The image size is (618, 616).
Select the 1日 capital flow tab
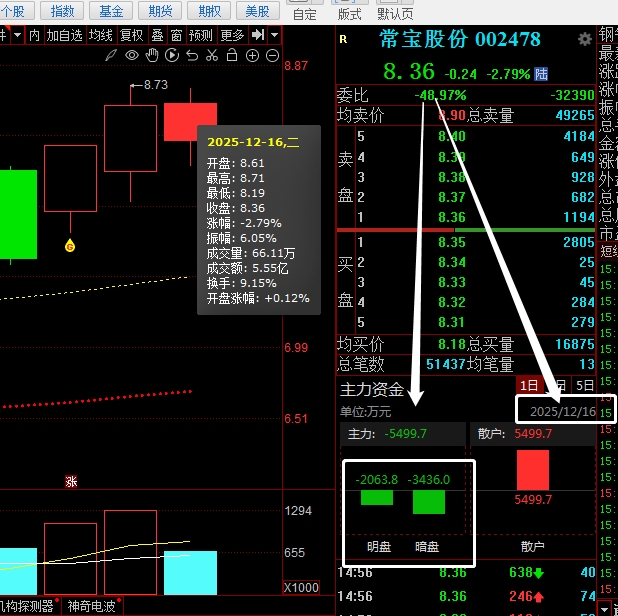[x=529, y=385]
